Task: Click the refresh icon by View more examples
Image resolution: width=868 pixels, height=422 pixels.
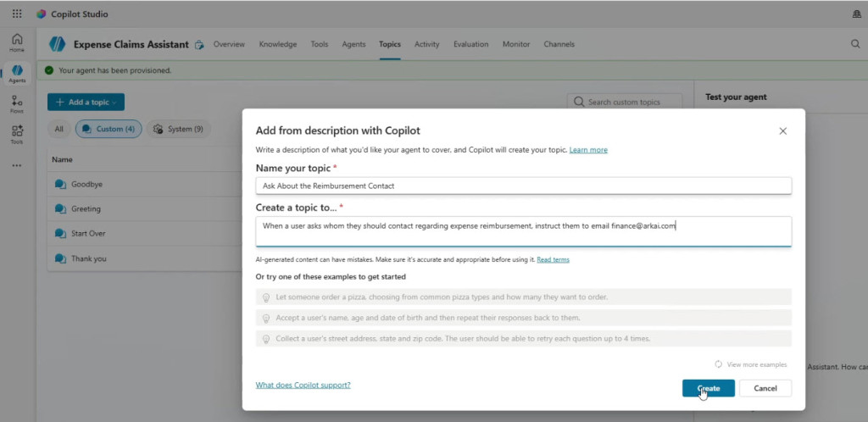Action: pyautogui.click(x=719, y=364)
